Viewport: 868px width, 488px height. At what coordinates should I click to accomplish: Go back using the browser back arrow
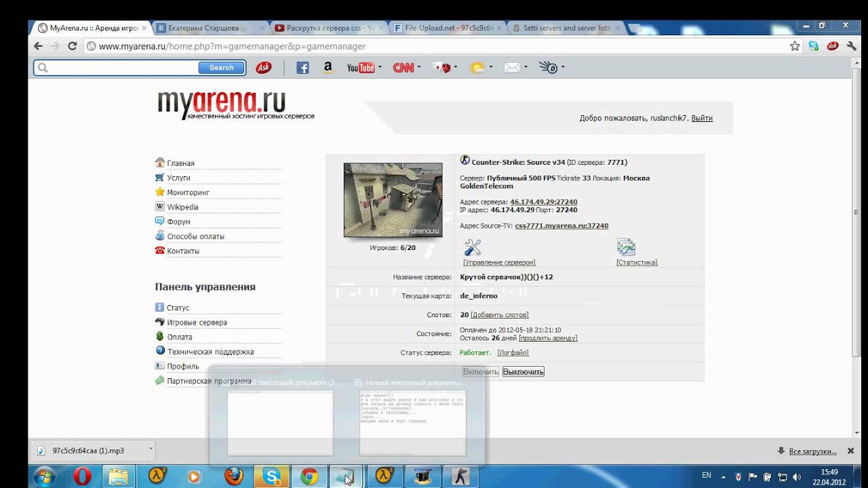39,46
